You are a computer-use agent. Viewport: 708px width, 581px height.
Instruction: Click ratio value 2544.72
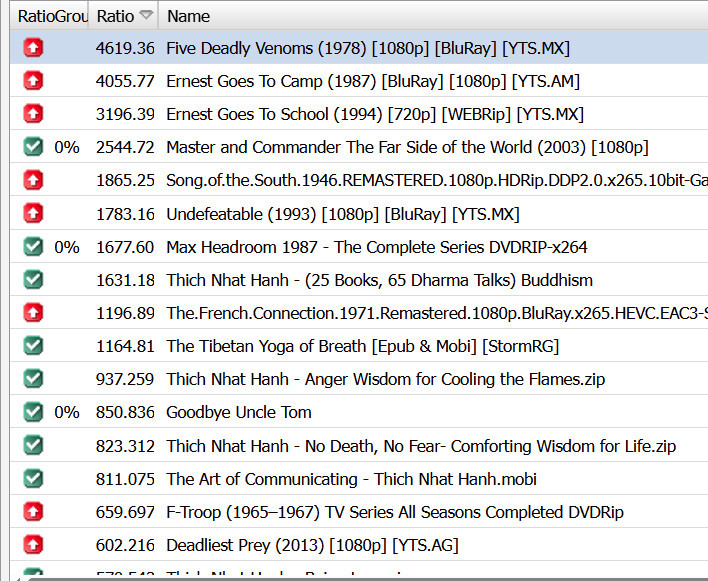point(125,147)
